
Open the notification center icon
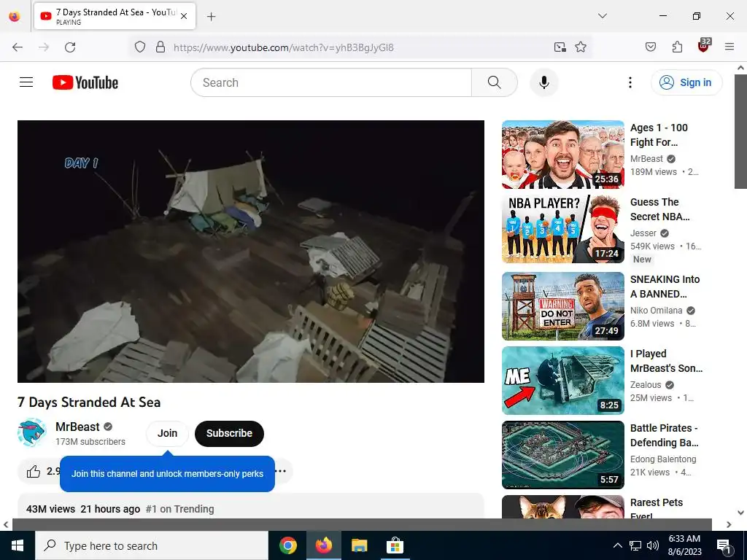(724, 546)
